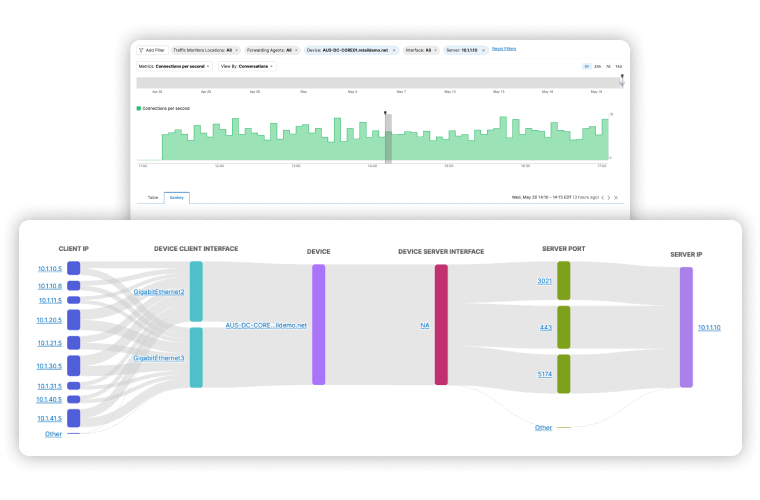Select the green port 5174 node
Image resolution: width=760 pixels, height=500 pixels.
tap(564, 374)
